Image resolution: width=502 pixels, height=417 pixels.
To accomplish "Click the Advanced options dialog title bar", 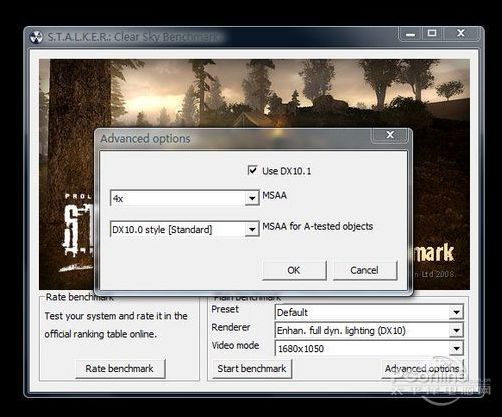I will (x=233, y=138).
